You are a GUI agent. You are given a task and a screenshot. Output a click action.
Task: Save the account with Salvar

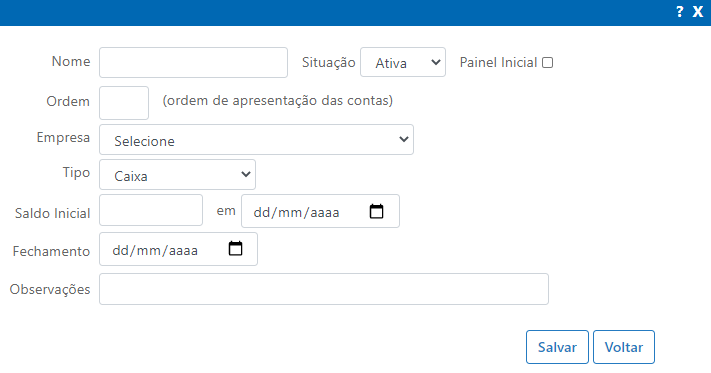coord(557,347)
